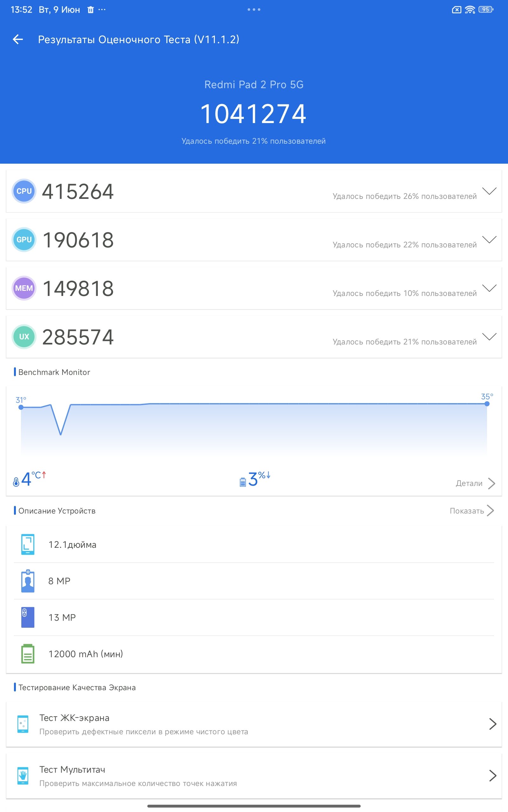Tap the Wi-Fi status bar icon
508x812 pixels.
click(470, 10)
